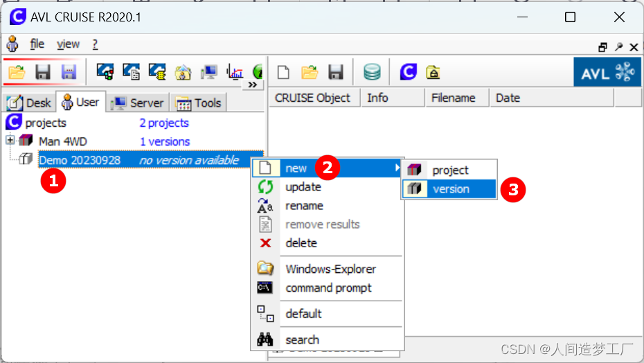The width and height of the screenshot is (644, 363).
Task: Switch to the User tab
Action: click(x=81, y=102)
